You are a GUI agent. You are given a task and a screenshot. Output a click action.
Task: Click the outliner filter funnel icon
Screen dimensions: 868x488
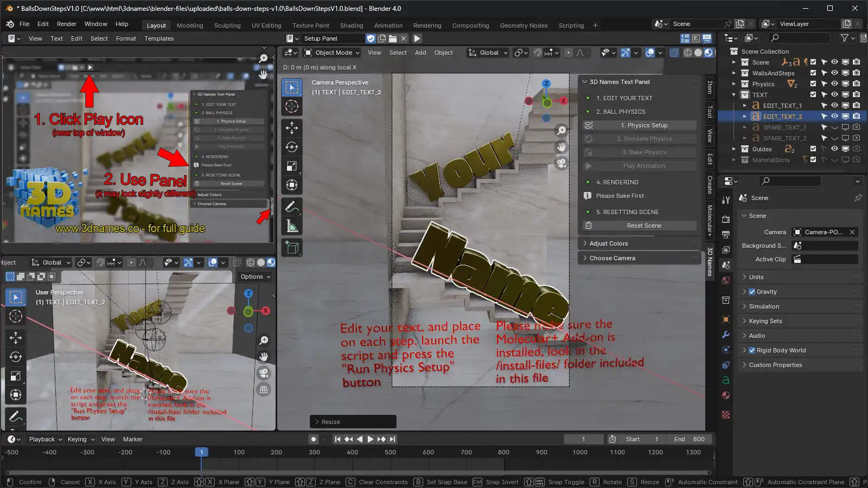coord(845,38)
